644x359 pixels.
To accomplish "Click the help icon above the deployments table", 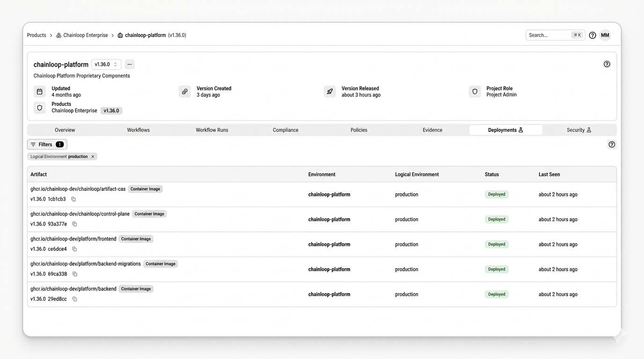I will (612, 144).
